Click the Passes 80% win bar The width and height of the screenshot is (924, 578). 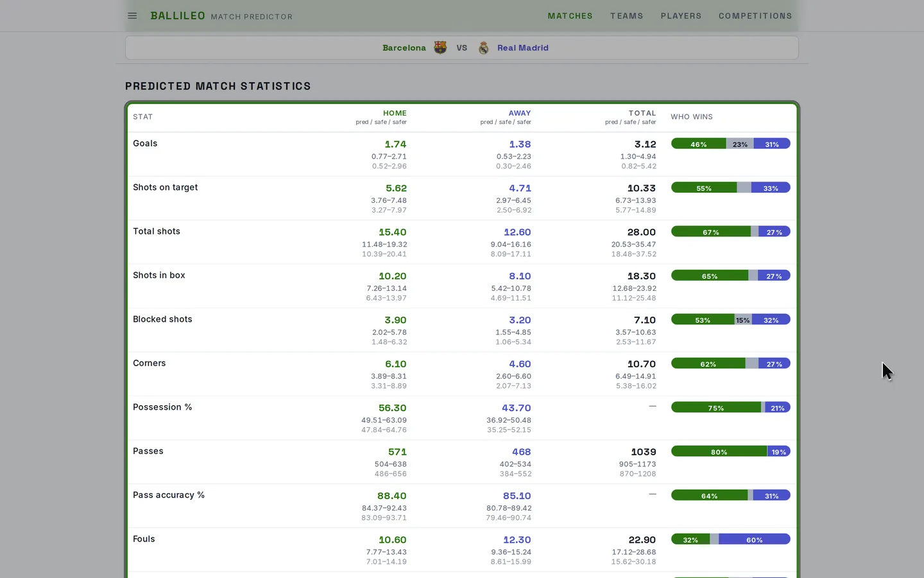[x=719, y=451]
